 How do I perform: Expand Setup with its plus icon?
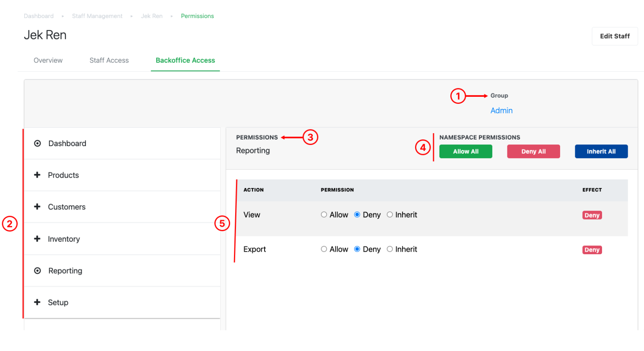[x=37, y=302]
